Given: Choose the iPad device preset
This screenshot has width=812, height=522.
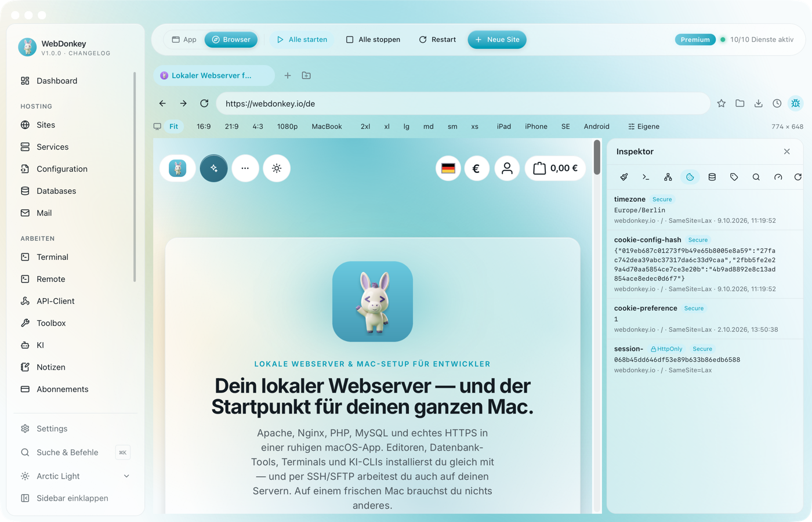Looking at the screenshot, I should point(504,126).
